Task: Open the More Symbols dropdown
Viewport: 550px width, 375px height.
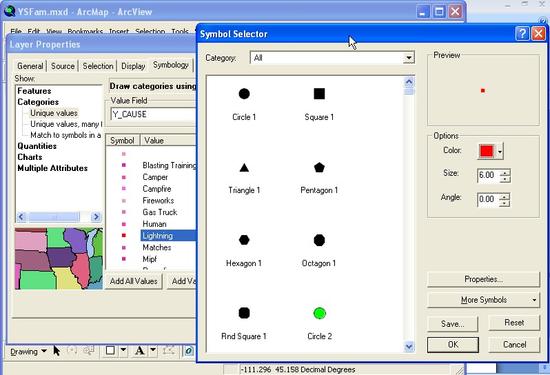Action: point(483,300)
